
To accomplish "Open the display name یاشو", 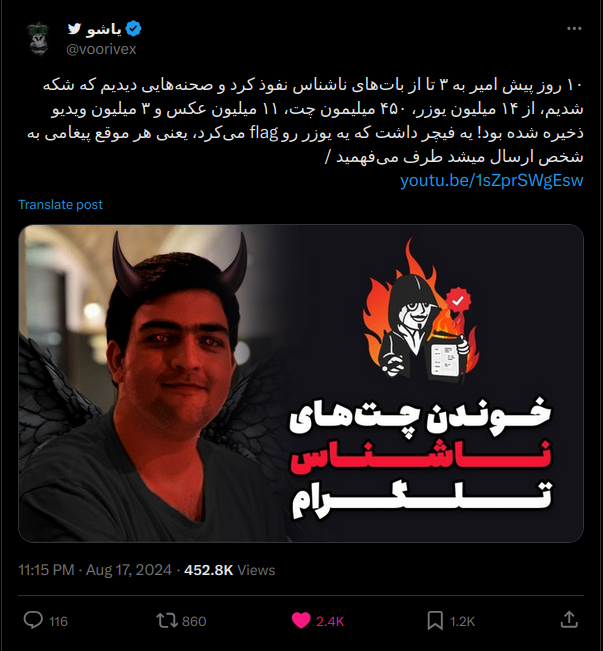I will tap(104, 29).
